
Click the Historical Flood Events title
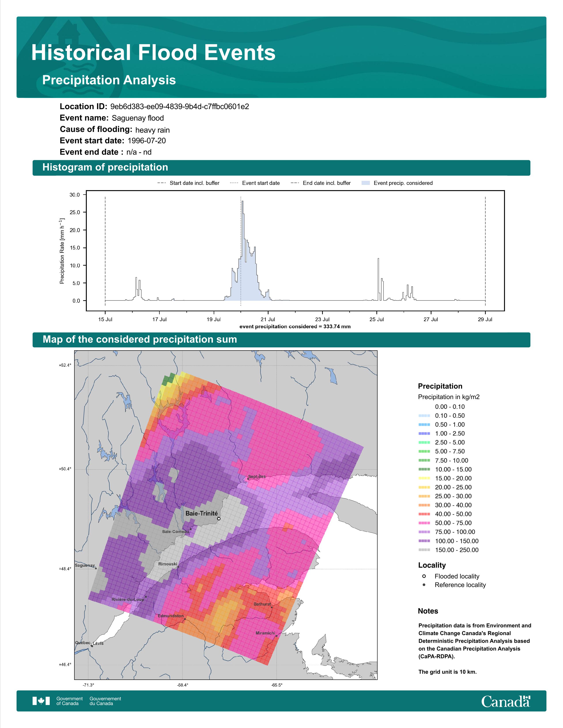(x=153, y=53)
